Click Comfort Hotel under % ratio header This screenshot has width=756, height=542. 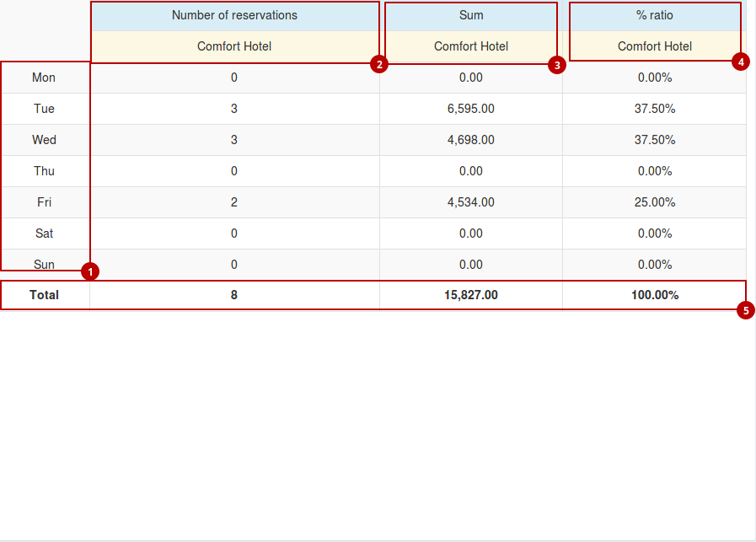click(655, 46)
